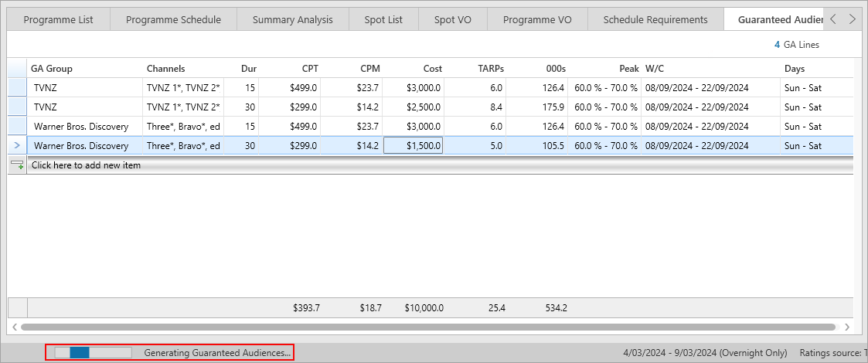Switch to the Programme Schedule tab
868x363 pixels.
[x=173, y=20]
